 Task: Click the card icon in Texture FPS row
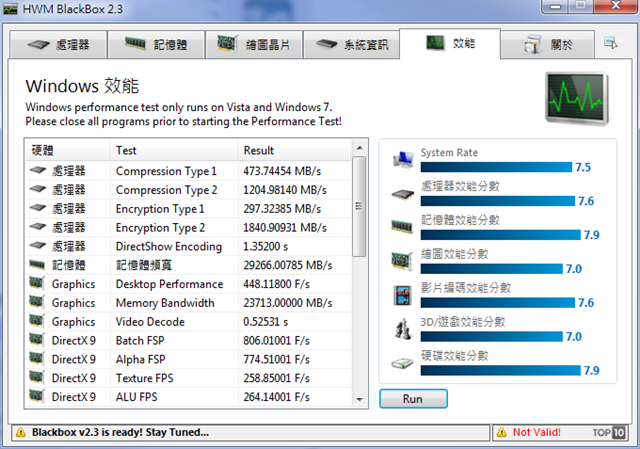click(37, 376)
